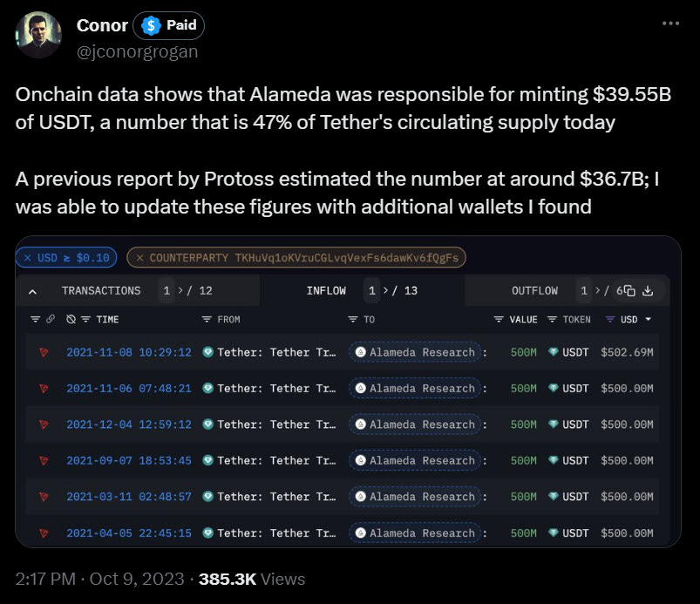The height and width of the screenshot is (604, 700).
Task: Click Tether Treasury sender in 2021-11-08 row
Action: click(269, 352)
